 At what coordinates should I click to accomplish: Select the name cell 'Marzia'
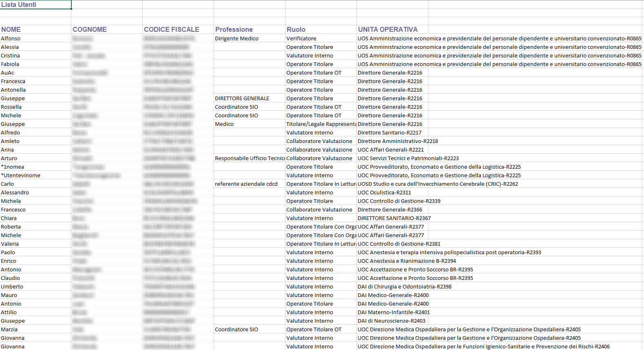coord(35,329)
